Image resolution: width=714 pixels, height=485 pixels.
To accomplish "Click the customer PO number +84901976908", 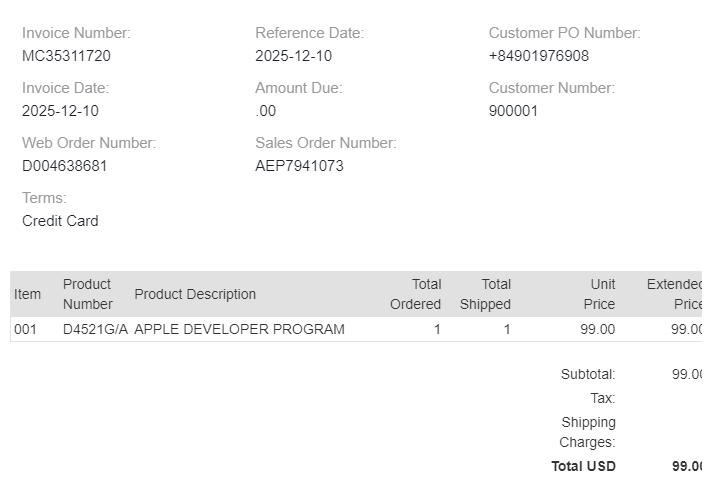I will pyautogui.click(x=538, y=56).
